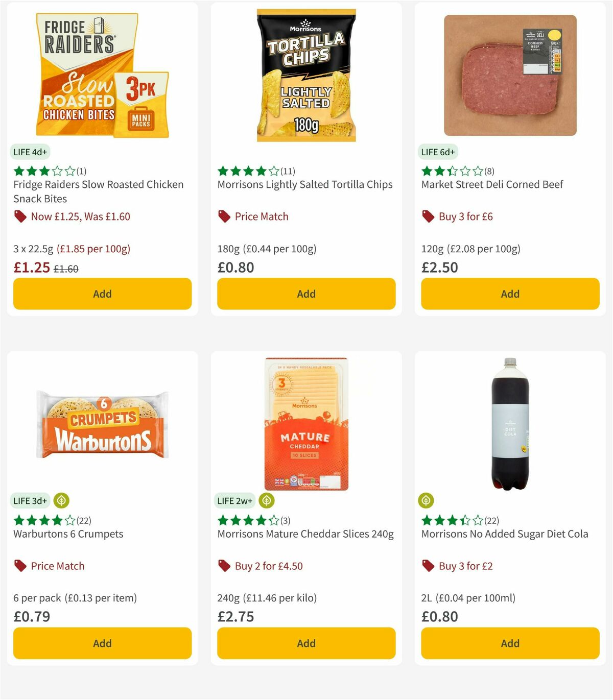The image size is (613, 700).
Task: Click the Price Match tag icon under Tortilla Chips
Action: pyautogui.click(x=224, y=216)
